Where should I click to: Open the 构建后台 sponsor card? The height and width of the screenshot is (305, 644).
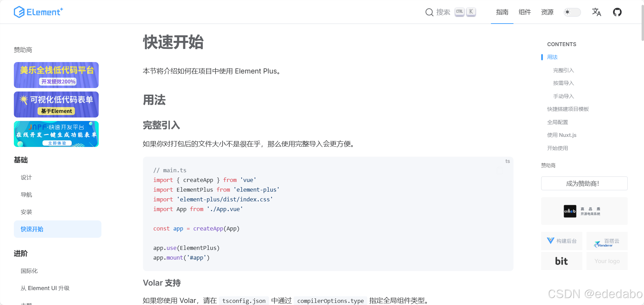tap(562, 241)
